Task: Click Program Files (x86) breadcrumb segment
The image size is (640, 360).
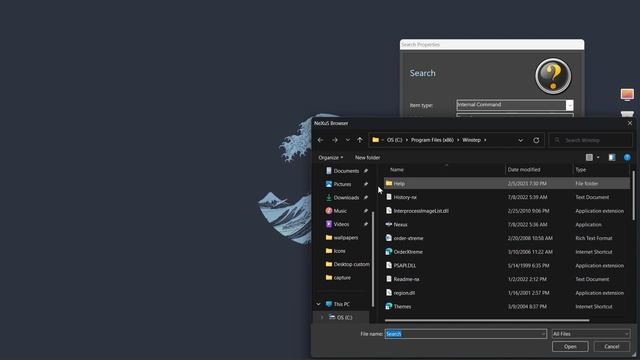Action: [x=432, y=140]
